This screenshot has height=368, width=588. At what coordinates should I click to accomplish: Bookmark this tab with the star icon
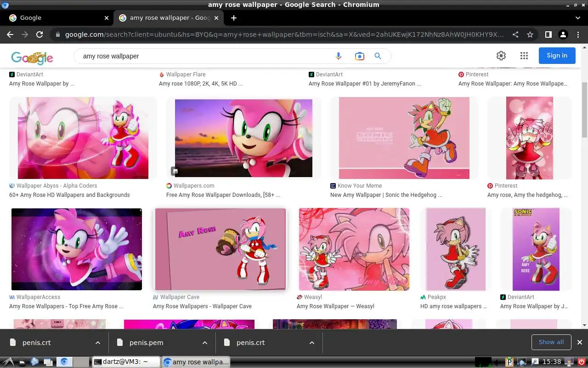pyautogui.click(x=530, y=34)
